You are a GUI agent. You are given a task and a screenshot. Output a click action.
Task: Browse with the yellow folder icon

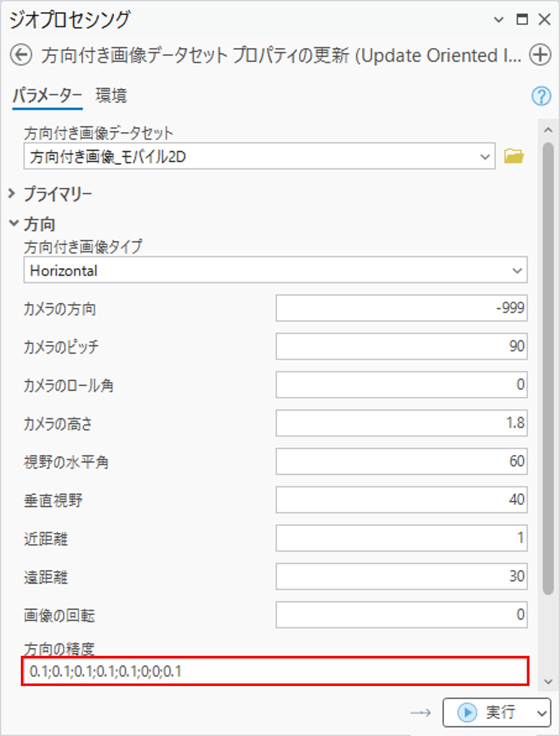(514, 156)
